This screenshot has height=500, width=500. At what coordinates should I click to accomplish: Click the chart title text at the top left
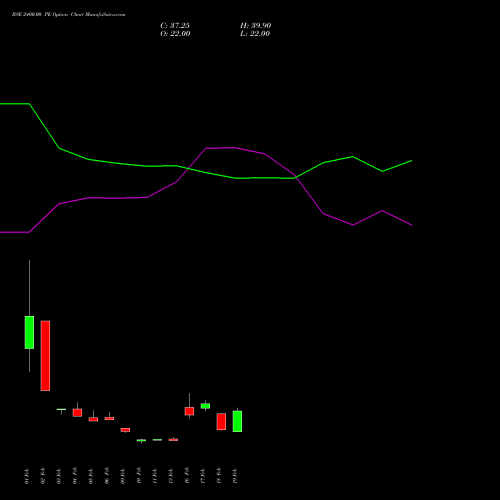[69, 15]
